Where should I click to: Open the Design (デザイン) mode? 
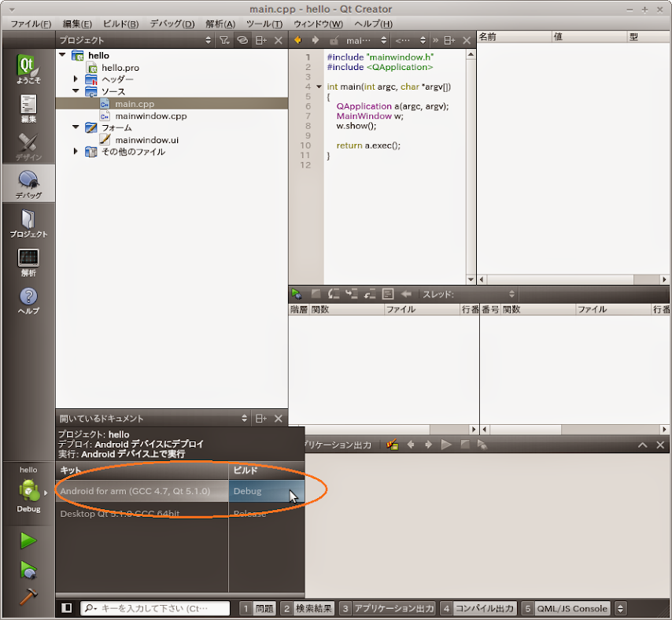coord(28,146)
